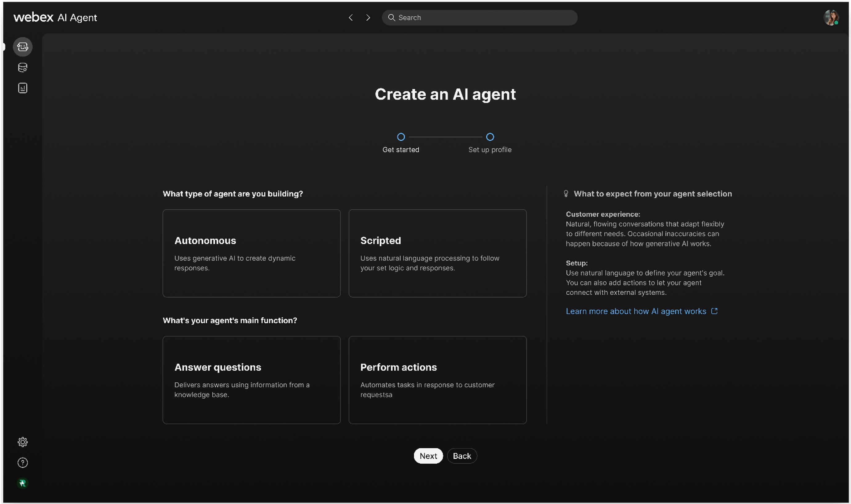The image size is (851, 504).
Task: Open the AI agents panel in sidebar
Action: tap(22, 47)
